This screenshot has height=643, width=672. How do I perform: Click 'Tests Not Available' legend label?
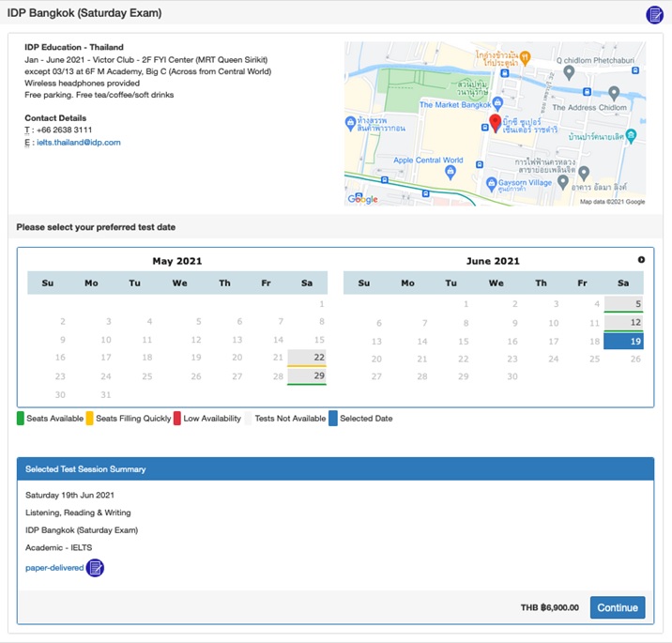coord(290,419)
